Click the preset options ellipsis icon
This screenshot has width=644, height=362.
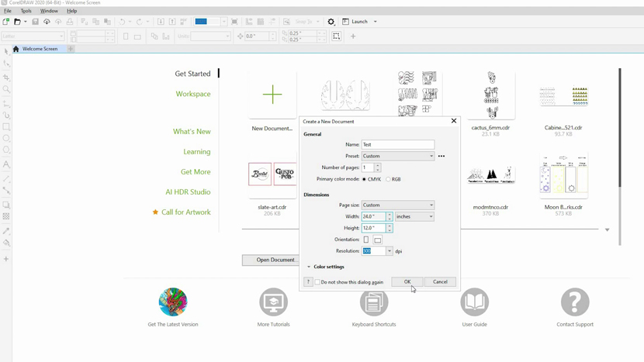click(441, 157)
